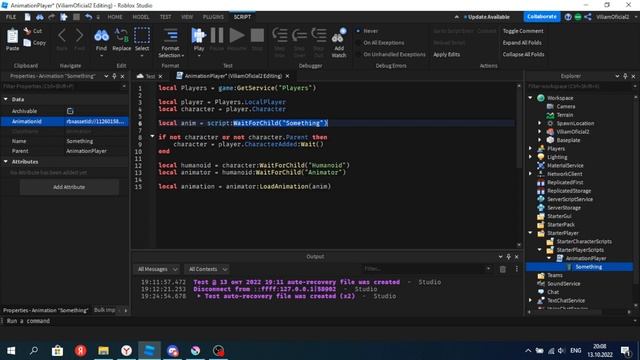Image resolution: width=640 pixels, height=360 pixels.
Task: Click the Copy icon
Action: pos(27,42)
